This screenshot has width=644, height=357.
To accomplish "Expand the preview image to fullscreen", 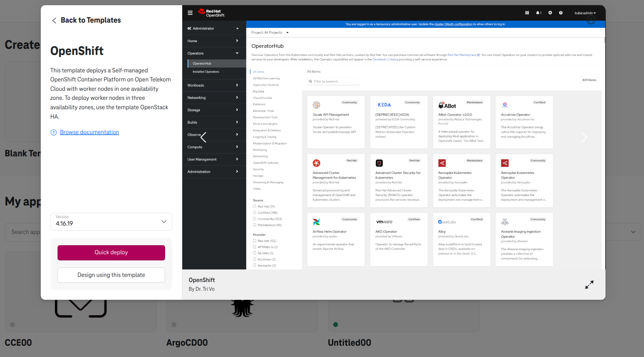I will click(589, 285).
